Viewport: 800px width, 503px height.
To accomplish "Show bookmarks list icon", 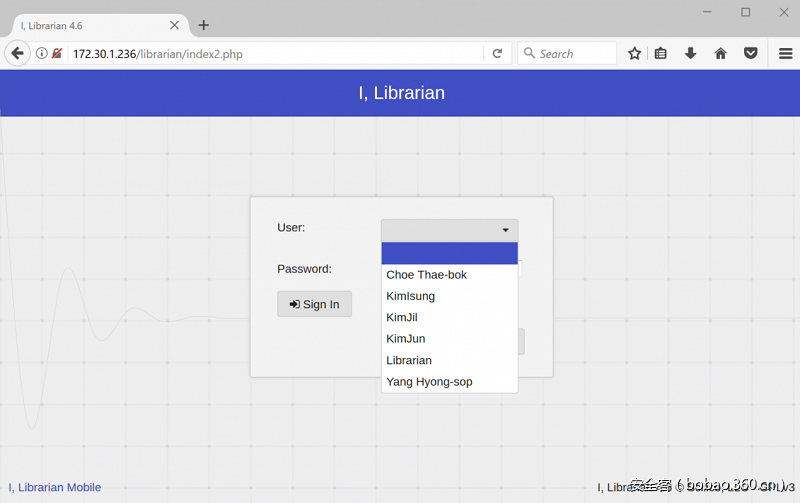I will [x=660, y=53].
